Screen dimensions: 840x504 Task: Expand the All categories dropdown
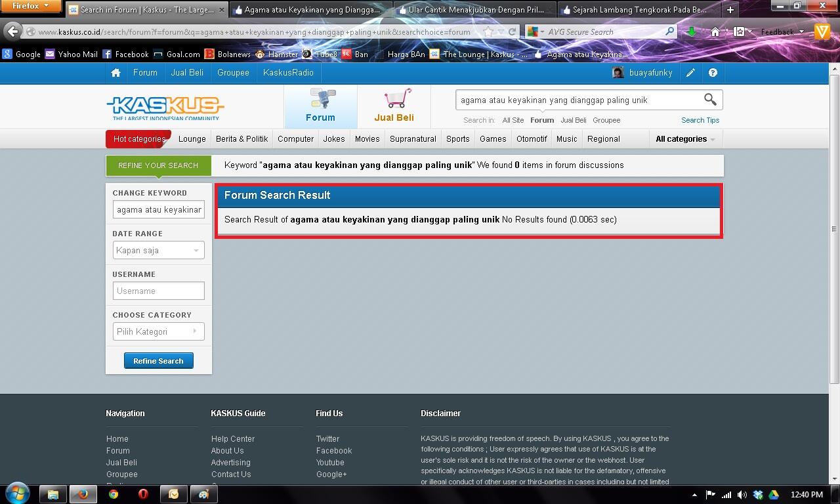coord(685,139)
